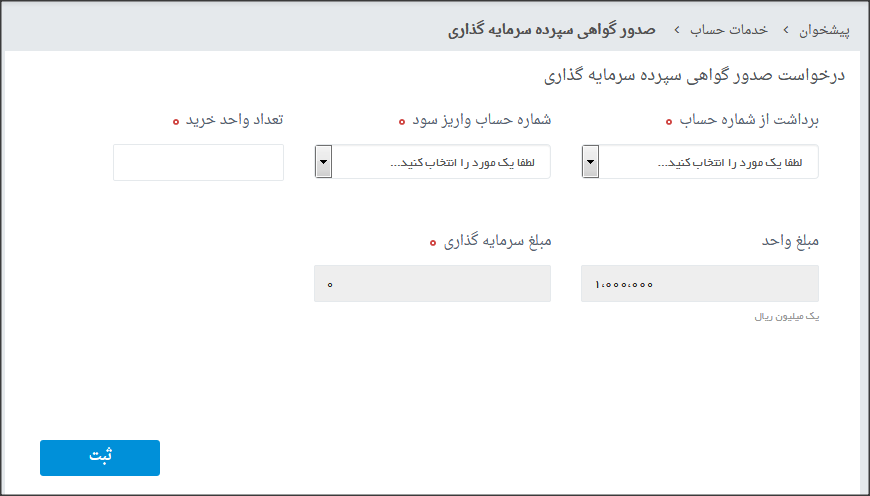The height and width of the screenshot is (496, 870).
Task: Click the chevron right after خدمات حساب
Action: pyautogui.click(x=676, y=30)
